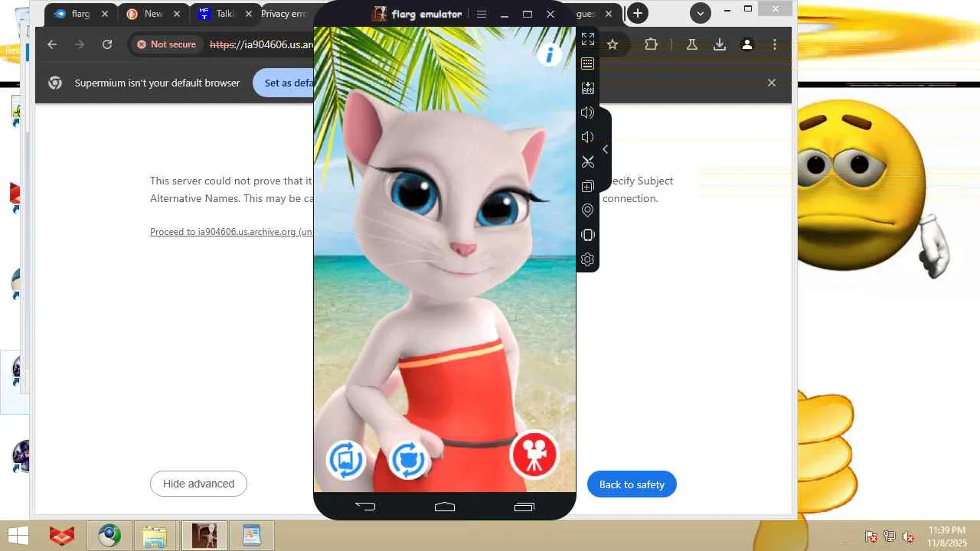Tap the switch cat character icon

pos(409,460)
